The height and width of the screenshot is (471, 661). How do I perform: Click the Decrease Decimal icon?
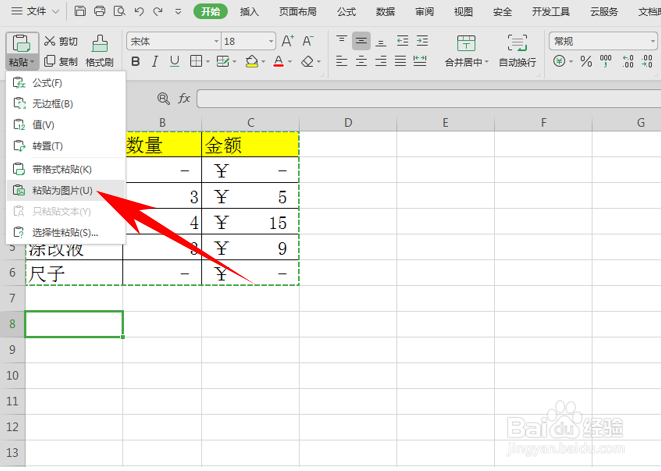point(647,62)
